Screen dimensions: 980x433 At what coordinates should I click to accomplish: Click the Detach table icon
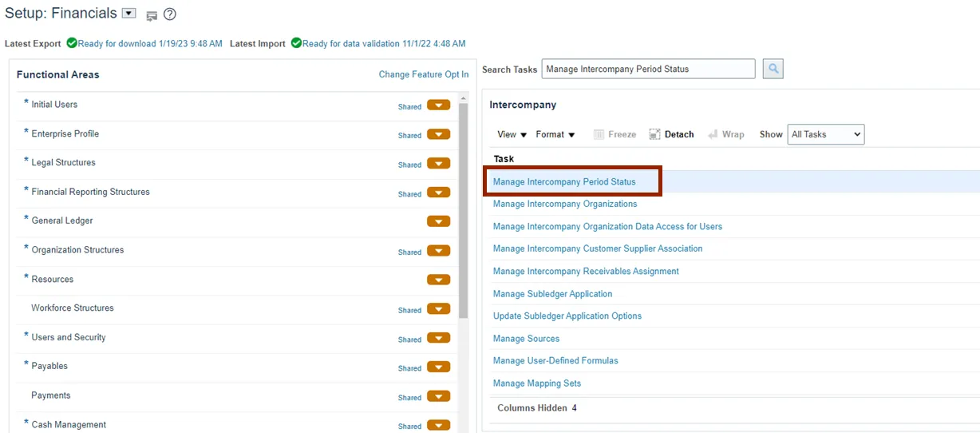(x=655, y=134)
